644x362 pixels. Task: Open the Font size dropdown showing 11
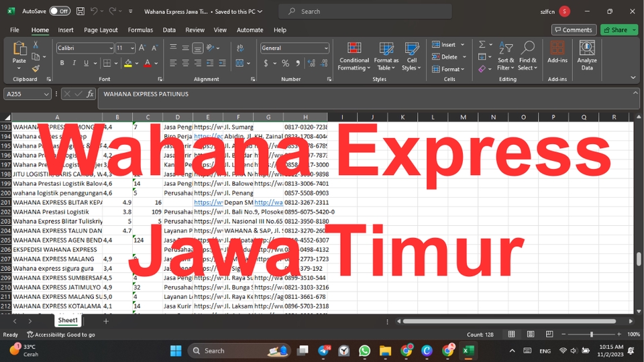[125, 48]
